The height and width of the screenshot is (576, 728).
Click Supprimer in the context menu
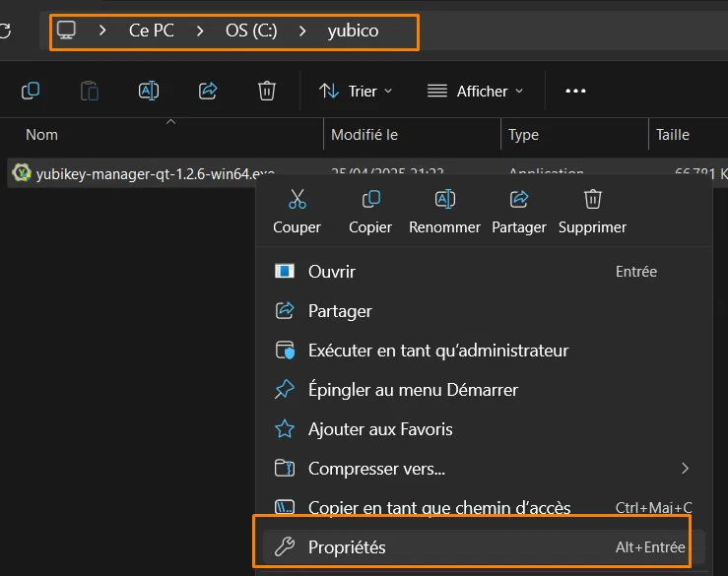point(592,212)
